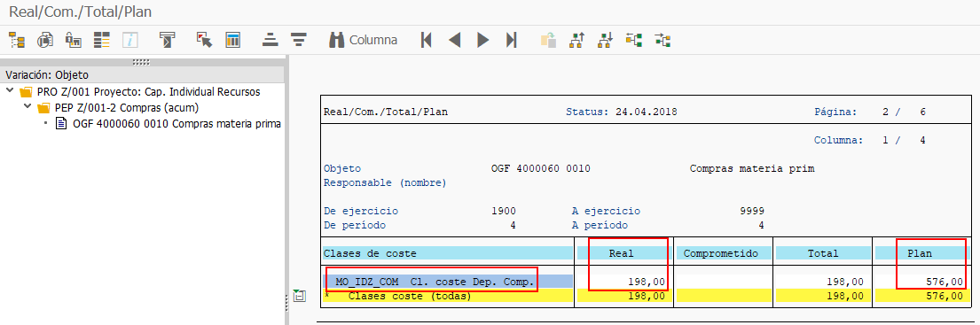Sort ascending using the pyramid icon
The height and width of the screenshot is (325, 980).
pyautogui.click(x=270, y=41)
